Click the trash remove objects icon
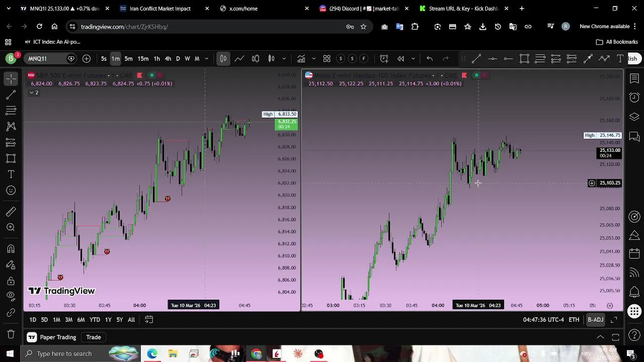This screenshot has height=362, width=644. click(11, 334)
